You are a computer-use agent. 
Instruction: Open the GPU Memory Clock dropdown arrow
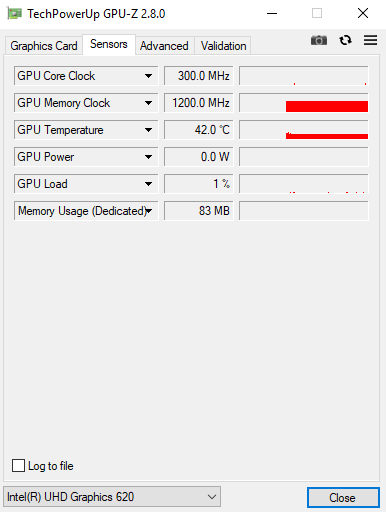(x=149, y=103)
